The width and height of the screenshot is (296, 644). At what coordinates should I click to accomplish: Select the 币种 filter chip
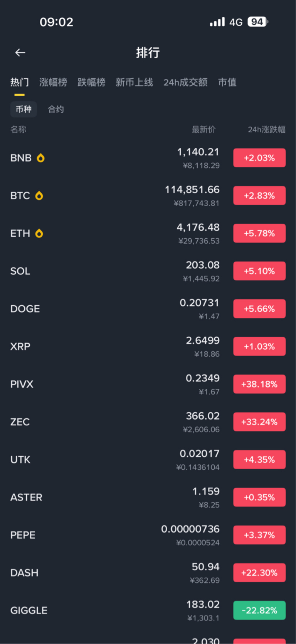[x=24, y=109]
